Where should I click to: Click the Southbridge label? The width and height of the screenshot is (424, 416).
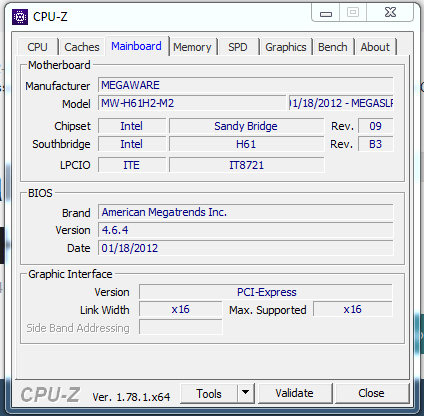click(61, 144)
